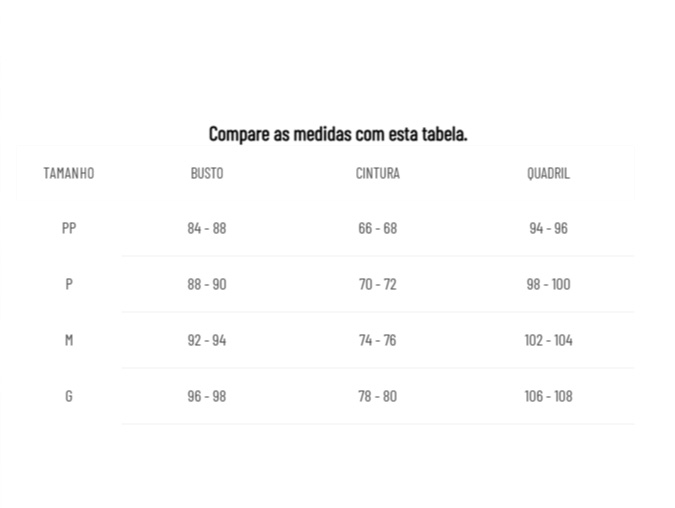Select the M size row label

click(x=69, y=340)
